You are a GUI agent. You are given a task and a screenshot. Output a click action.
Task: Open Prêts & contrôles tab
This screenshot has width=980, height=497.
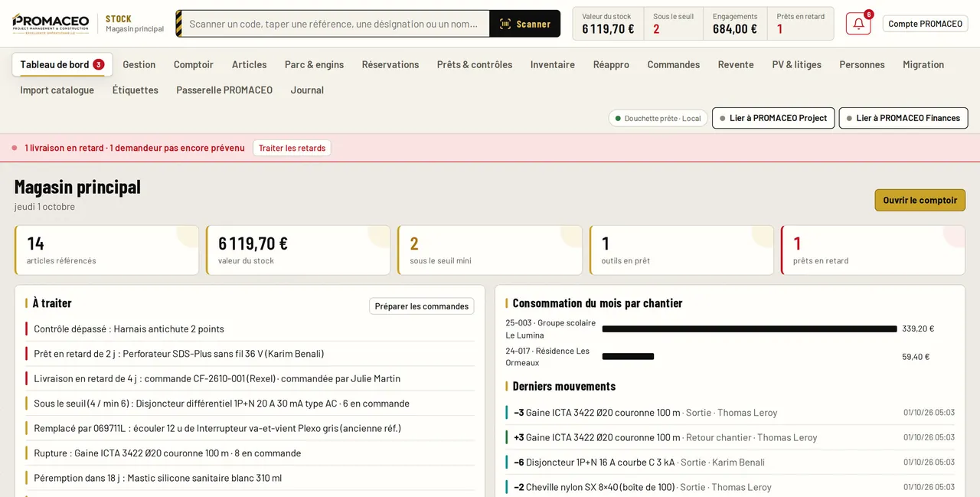[475, 64]
